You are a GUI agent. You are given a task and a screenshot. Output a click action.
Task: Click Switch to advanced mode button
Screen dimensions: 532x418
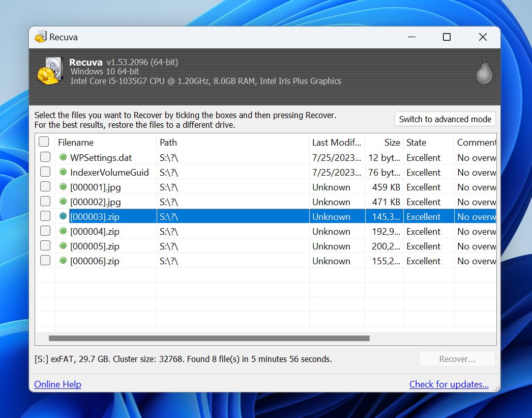point(445,119)
